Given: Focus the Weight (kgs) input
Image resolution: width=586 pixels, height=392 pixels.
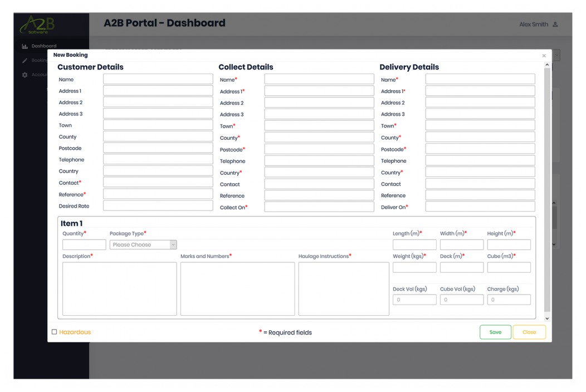Looking at the screenshot, I should 414,267.
